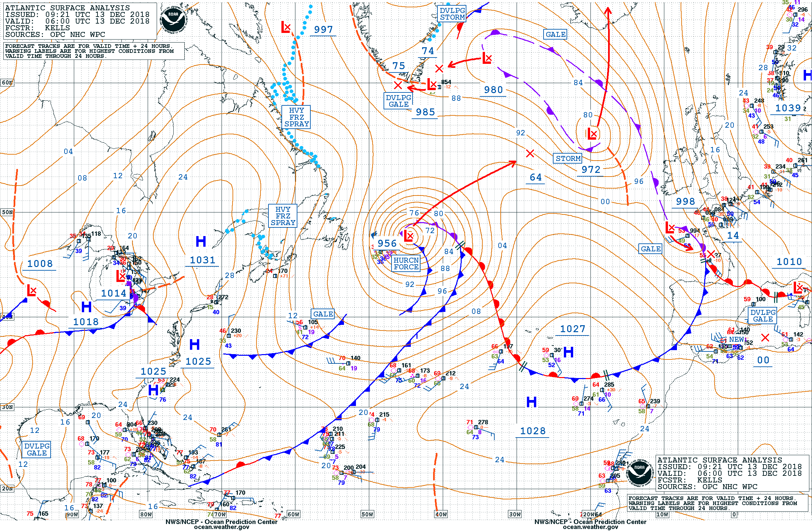Click the DVLPG GALE label over the Mediterranean
The width and height of the screenshot is (812, 532).
pyautogui.click(x=763, y=316)
